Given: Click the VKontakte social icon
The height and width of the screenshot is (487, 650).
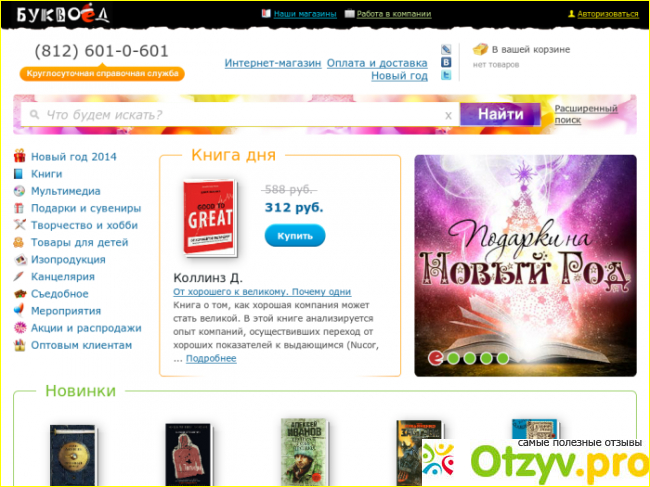Looking at the screenshot, I should [x=446, y=62].
